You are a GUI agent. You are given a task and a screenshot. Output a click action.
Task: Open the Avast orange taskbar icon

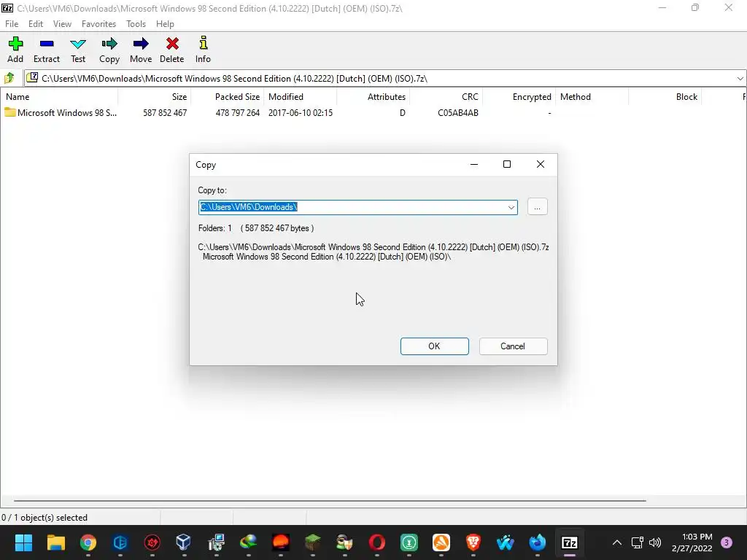441,542
